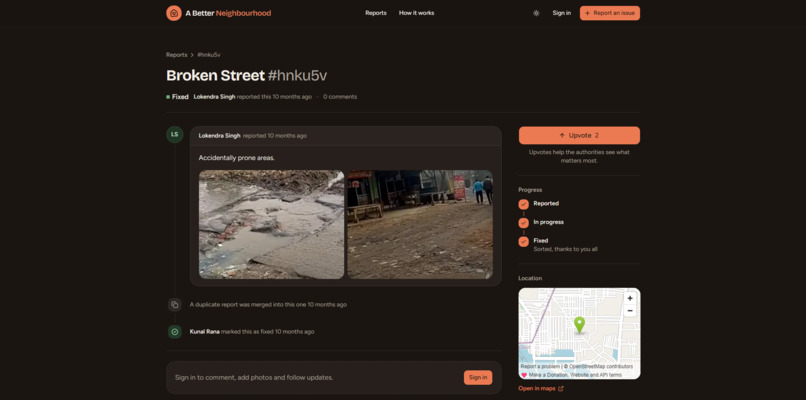Viewport: 806px width, 400px height.
Task: Click the 'Sorted, thanks to you all' text
Action: (x=565, y=249)
